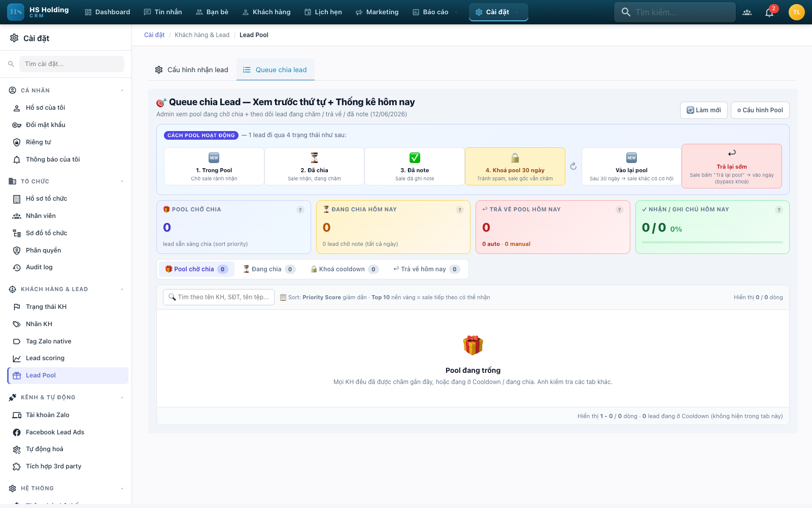This screenshot has width=812, height=508.
Task: Follow the Cài đặt breadcrumb link
Action: point(154,35)
